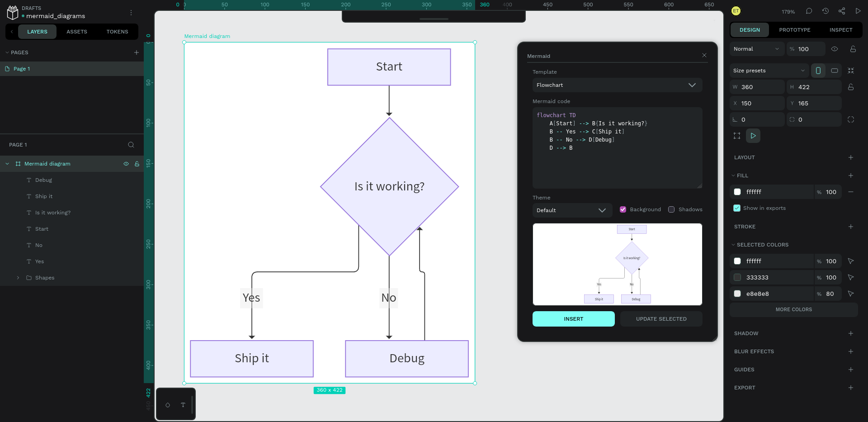Image resolution: width=868 pixels, height=422 pixels.
Task: Select the 'Is it working?' layer
Action: [x=53, y=213]
